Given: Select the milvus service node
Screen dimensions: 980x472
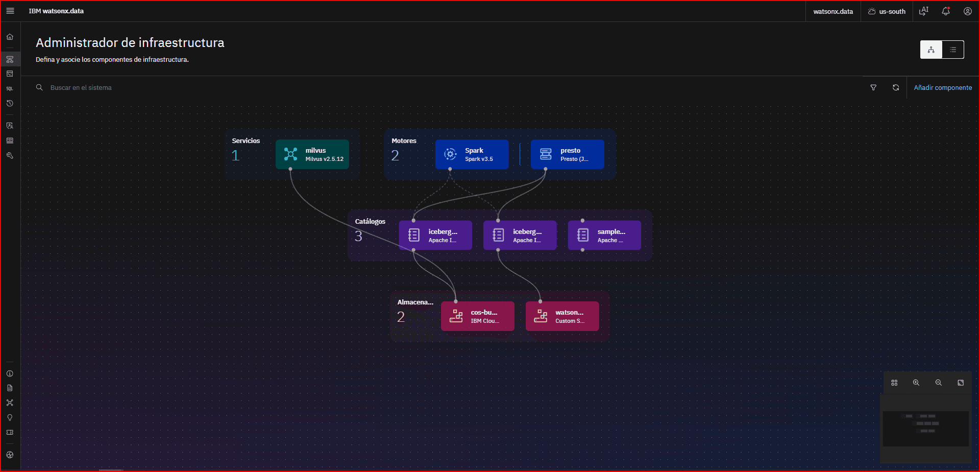Looking at the screenshot, I should 312,154.
